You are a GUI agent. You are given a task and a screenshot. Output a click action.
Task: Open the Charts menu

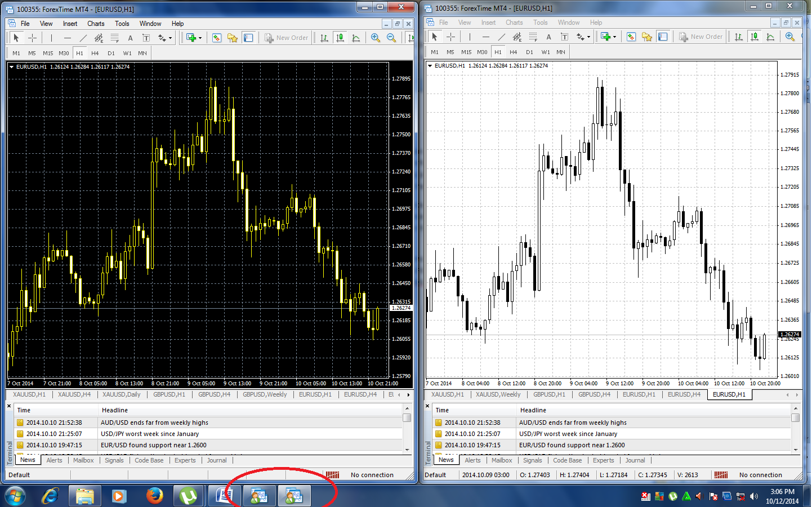[x=95, y=23]
